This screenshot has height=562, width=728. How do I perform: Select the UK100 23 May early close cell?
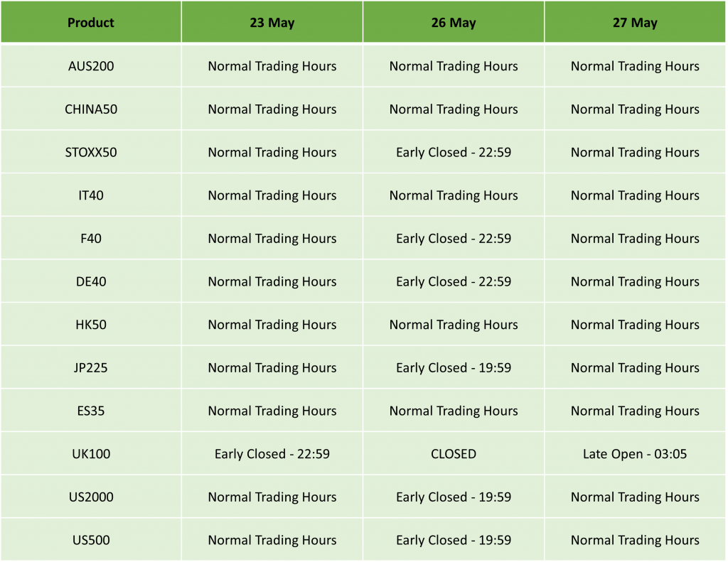pyautogui.click(x=272, y=454)
